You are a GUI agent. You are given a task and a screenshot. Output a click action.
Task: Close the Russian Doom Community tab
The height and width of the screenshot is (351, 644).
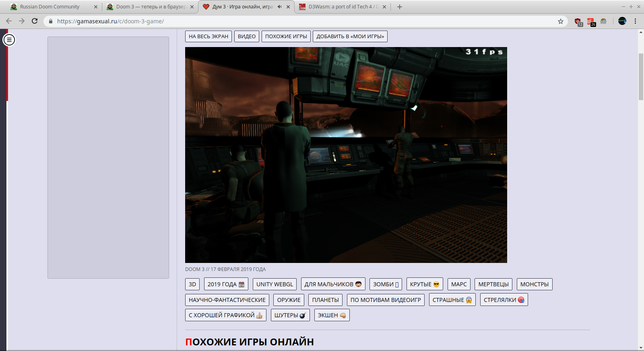point(96,7)
